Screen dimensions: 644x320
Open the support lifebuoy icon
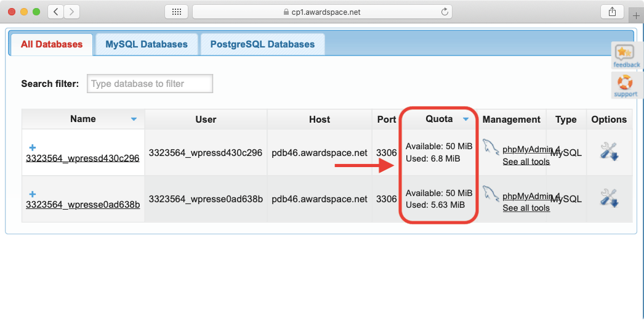625,83
